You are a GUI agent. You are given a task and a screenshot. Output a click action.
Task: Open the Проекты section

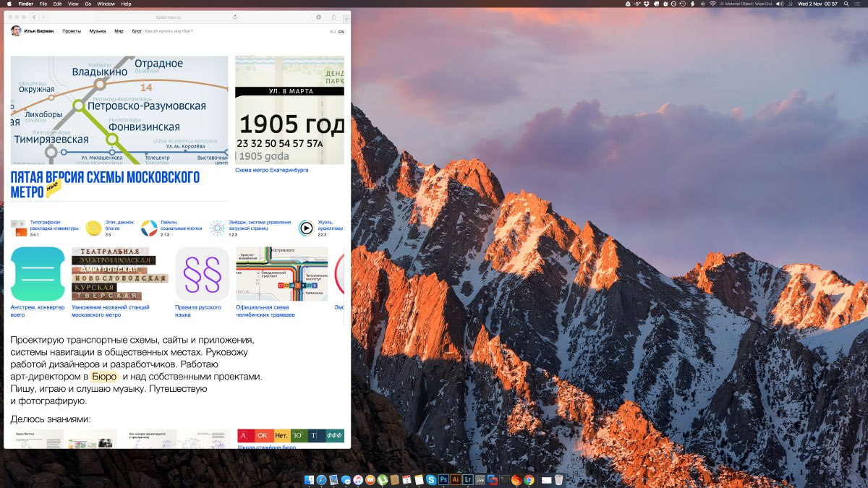72,31
